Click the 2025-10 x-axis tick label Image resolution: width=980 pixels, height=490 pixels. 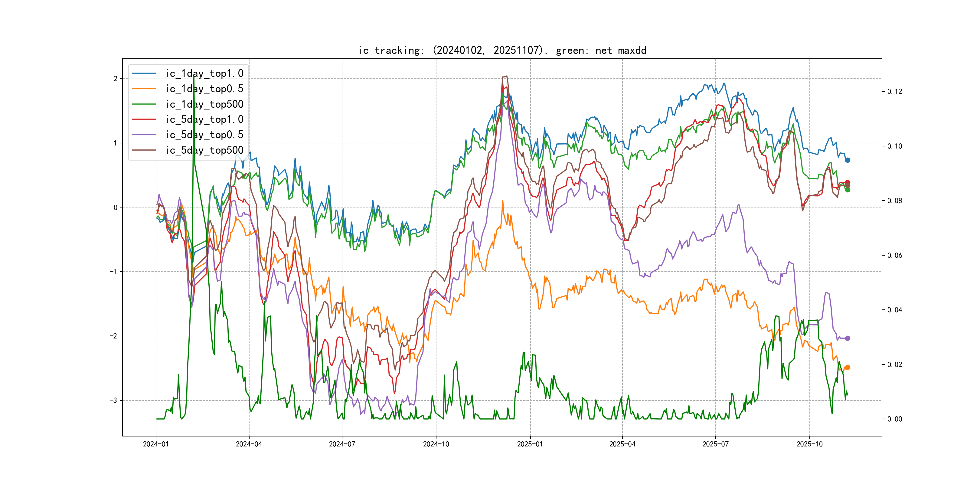pyautogui.click(x=810, y=444)
